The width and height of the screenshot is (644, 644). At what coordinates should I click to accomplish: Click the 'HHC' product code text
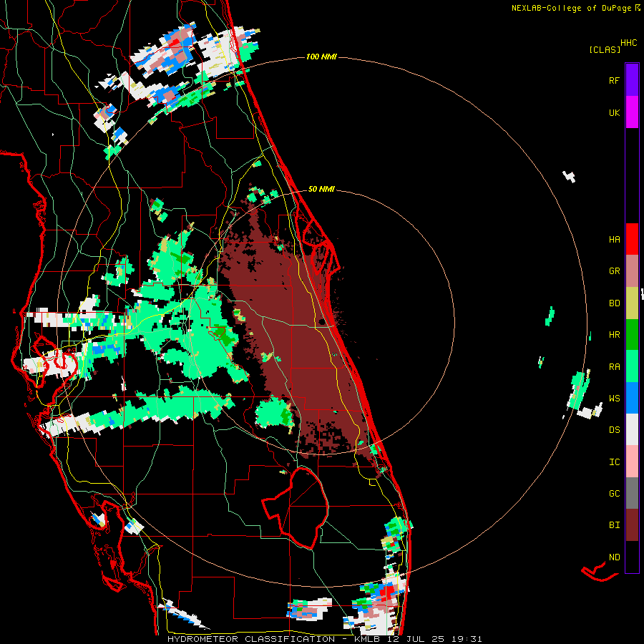tap(628, 43)
